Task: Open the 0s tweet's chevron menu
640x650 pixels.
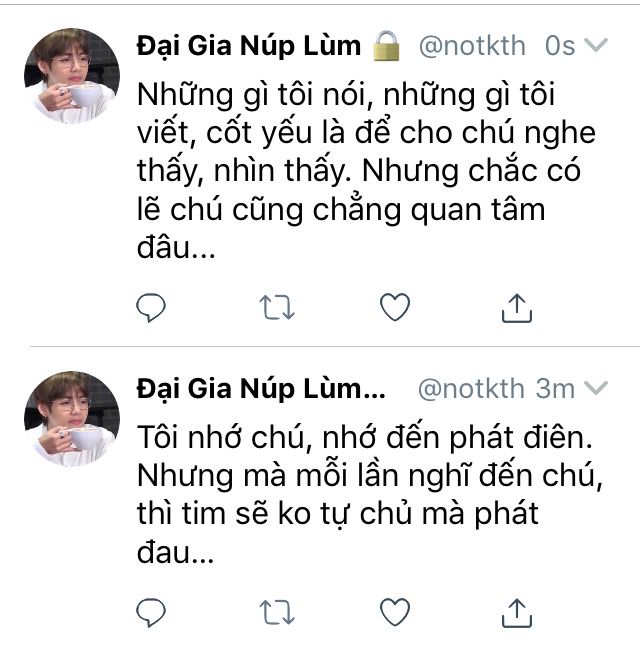Action: (596, 45)
